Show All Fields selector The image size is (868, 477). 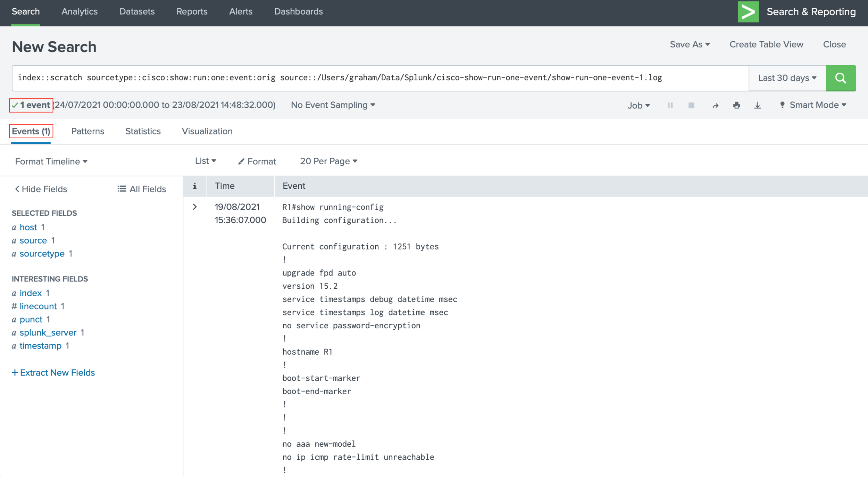point(142,189)
